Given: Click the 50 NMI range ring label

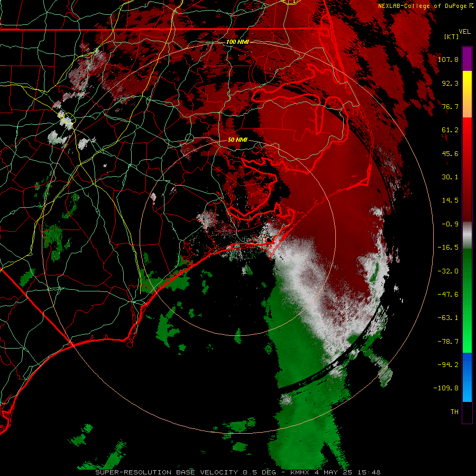Looking at the screenshot, I should [x=237, y=140].
